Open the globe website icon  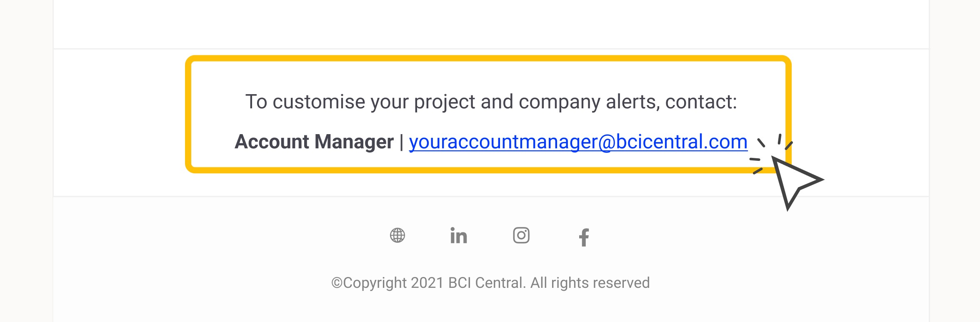[397, 235]
